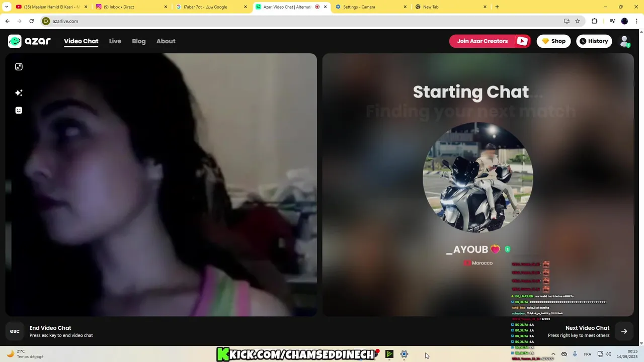Toggle the picture-in-picture view icon on video
Viewport: 644px width, 362px height.
pyautogui.click(x=19, y=67)
